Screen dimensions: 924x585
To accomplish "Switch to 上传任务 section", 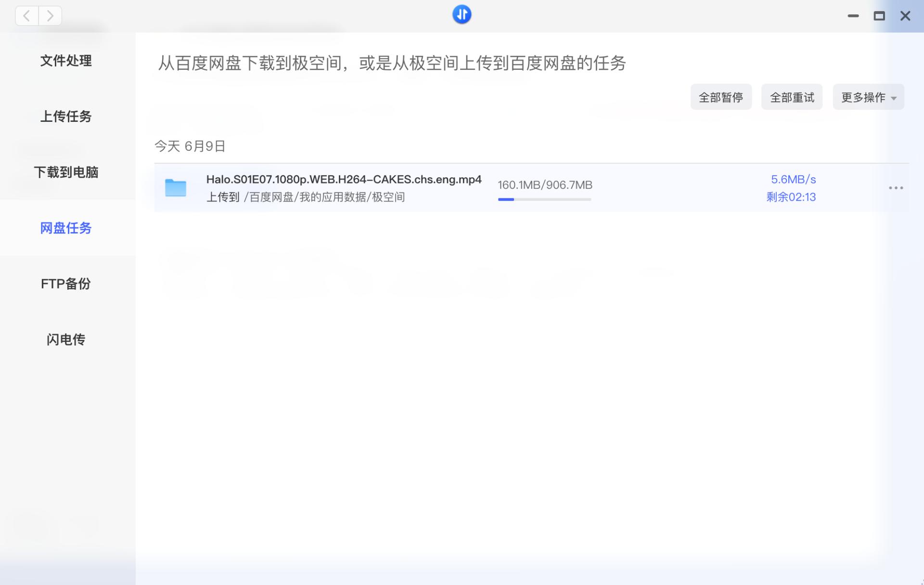I will tap(66, 117).
